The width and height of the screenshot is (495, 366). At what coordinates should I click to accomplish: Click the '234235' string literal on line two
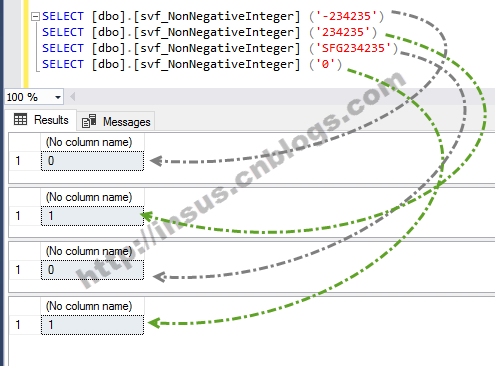point(342,32)
